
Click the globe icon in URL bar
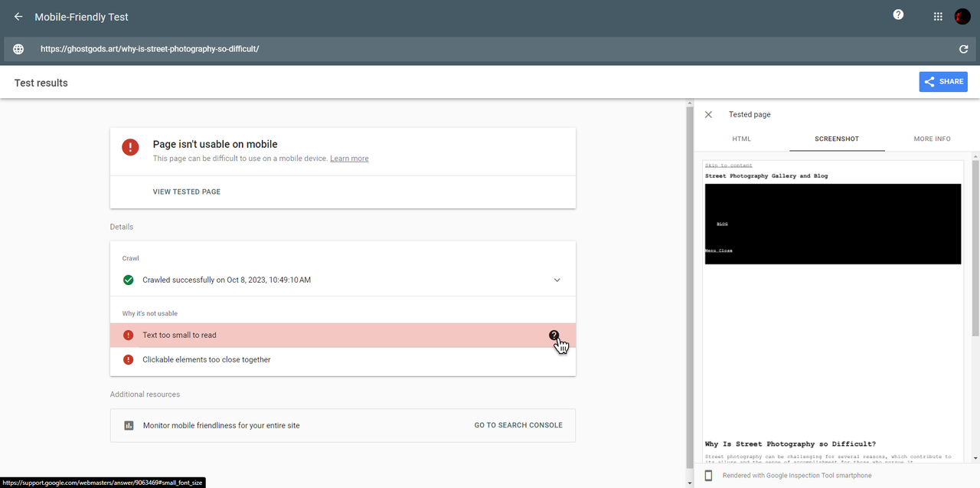point(18,49)
